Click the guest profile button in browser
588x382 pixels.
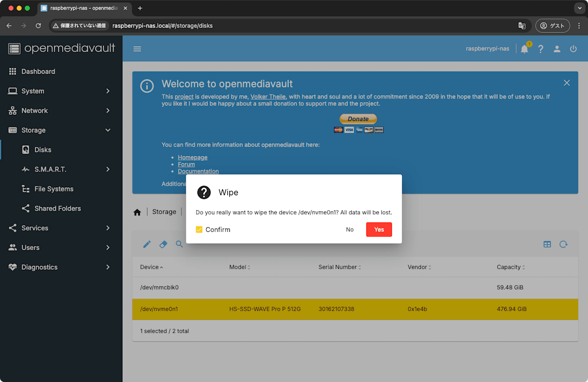[x=553, y=25]
